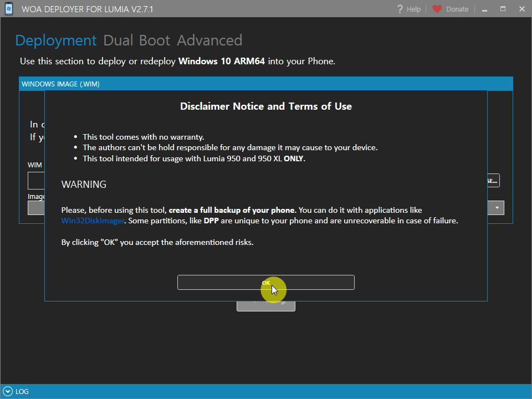Click the WARNING heading text
The width and height of the screenshot is (532, 399).
click(x=84, y=184)
